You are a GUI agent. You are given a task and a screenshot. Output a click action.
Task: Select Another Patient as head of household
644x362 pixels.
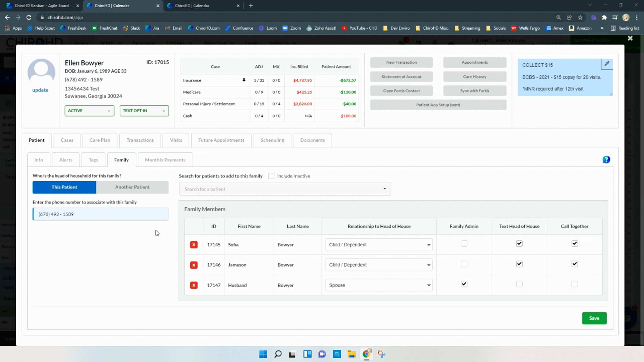(x=132, y=187)
